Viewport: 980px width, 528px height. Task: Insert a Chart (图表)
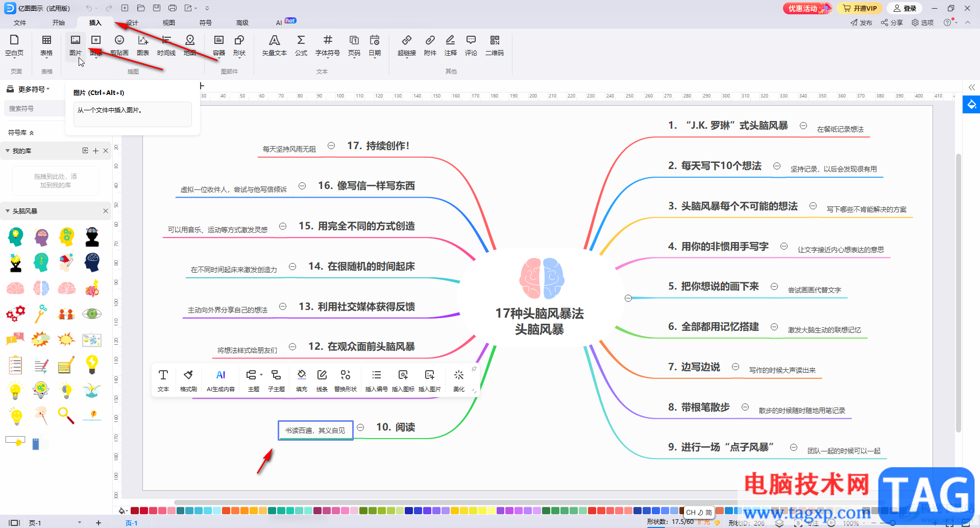(x=143, y=45)
